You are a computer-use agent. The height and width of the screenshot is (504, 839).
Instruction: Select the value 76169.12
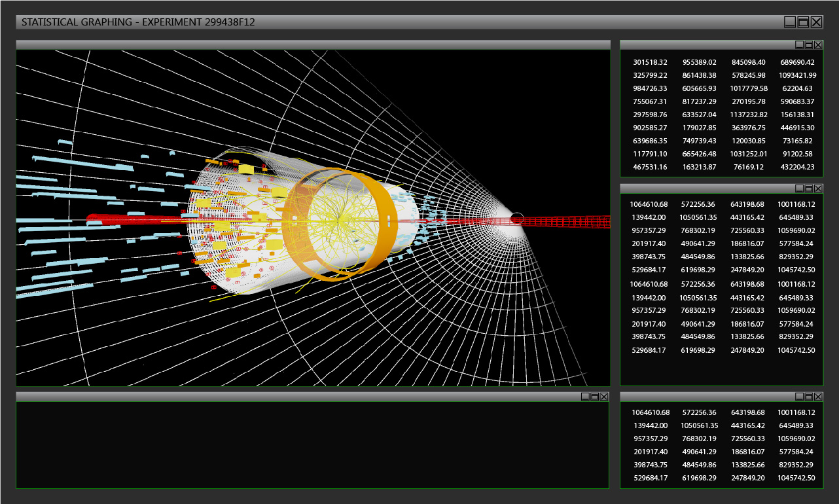(x=749, y=167)
